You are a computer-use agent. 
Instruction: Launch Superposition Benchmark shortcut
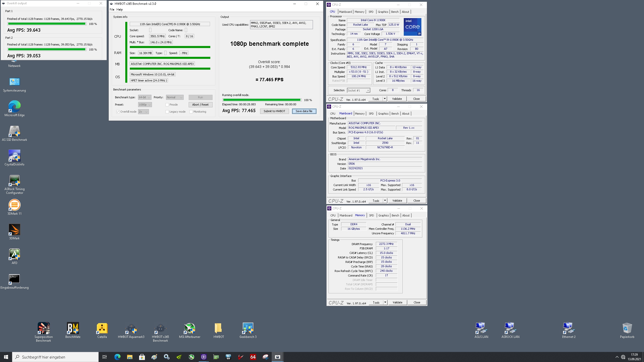click(x=44, y=332)
